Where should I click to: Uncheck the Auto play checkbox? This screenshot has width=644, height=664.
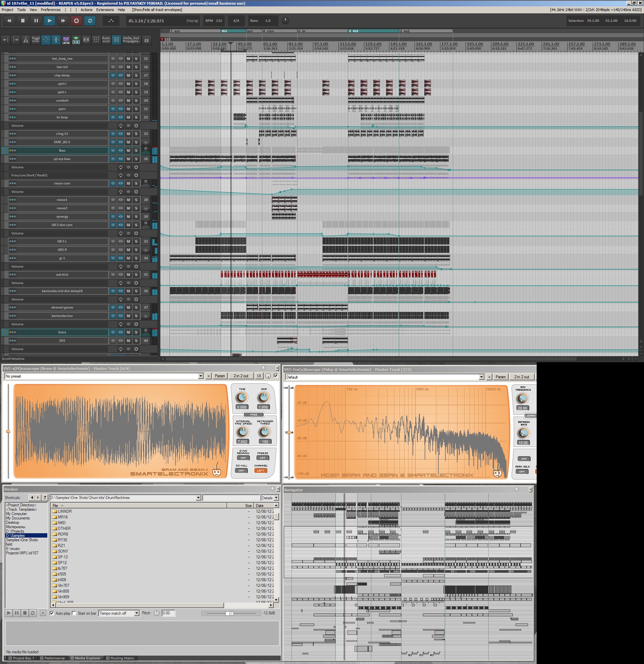pyautogui.click(x=52, y=613)
